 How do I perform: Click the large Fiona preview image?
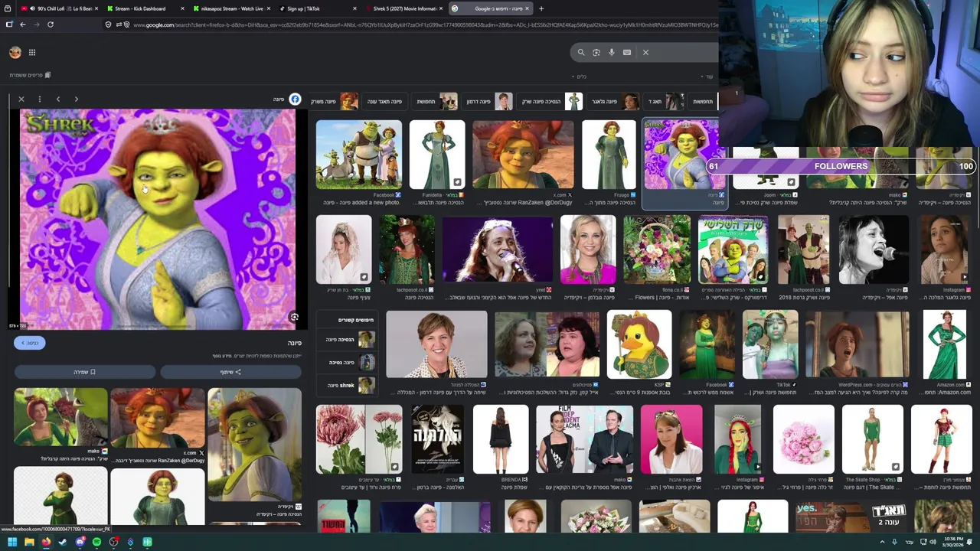pos(157,219)
